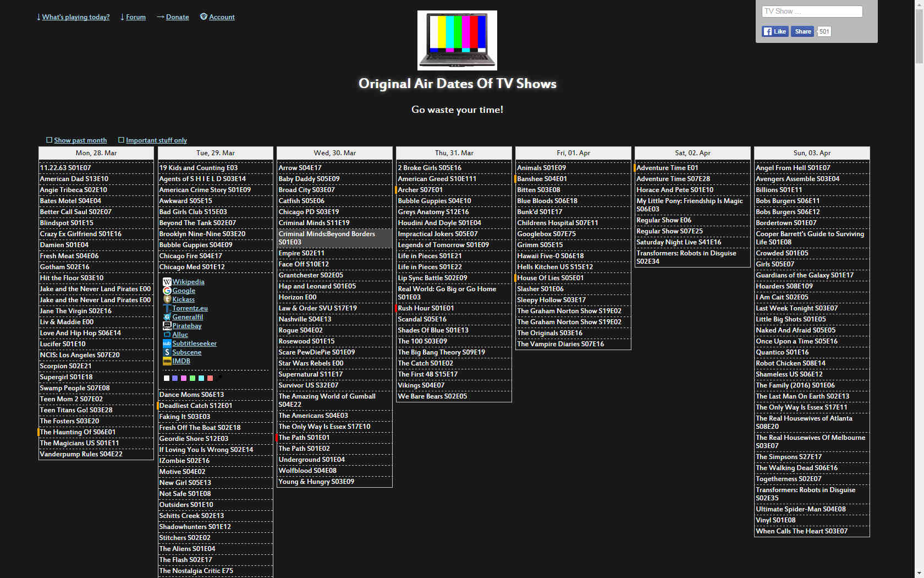Pick the magenta highlight color swatch
Screen dimensions: 924x578
pos(184,378)
